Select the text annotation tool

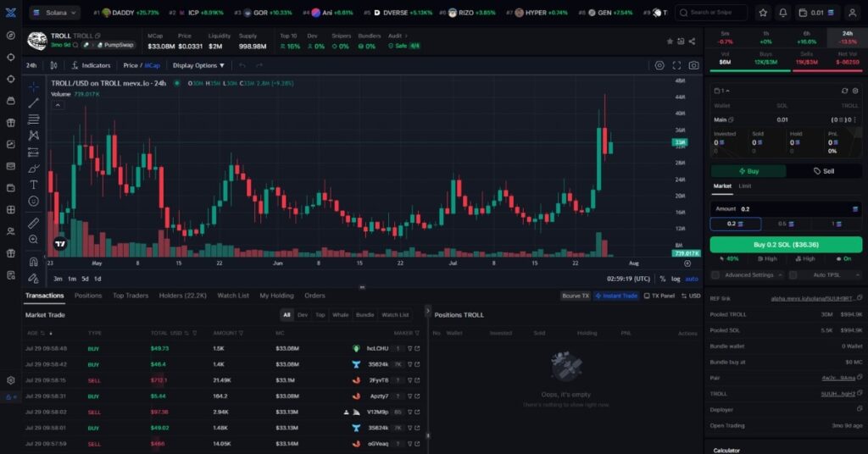point(33,185)
